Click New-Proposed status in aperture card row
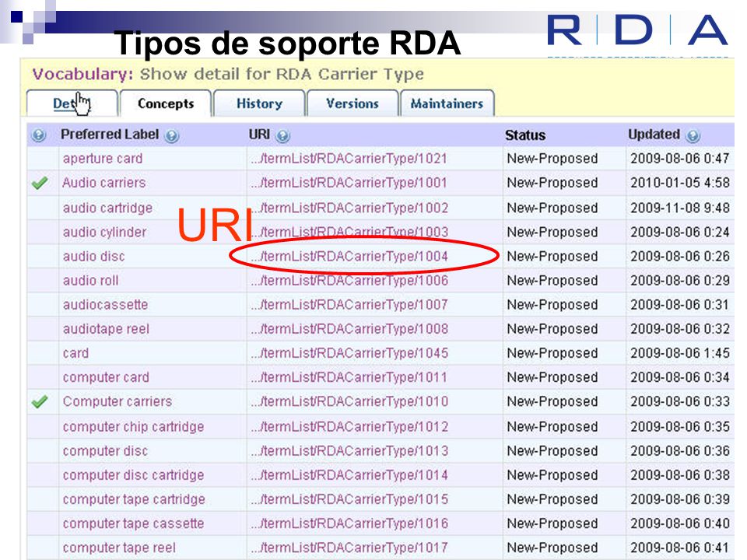The width and height of the screenshot is (747, 560). pyautogui.click(x=552, y=159)
